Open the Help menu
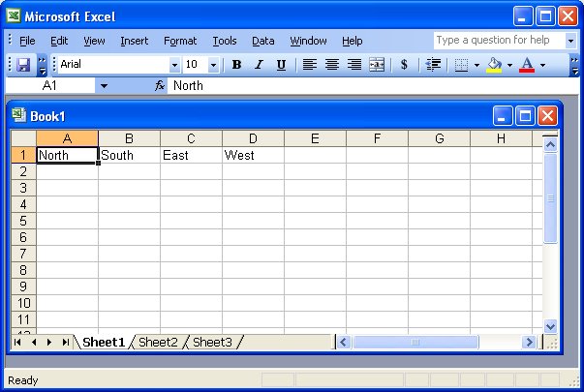Image resolution: width=584 pixels, height=392 pixels. pos(352,41)
